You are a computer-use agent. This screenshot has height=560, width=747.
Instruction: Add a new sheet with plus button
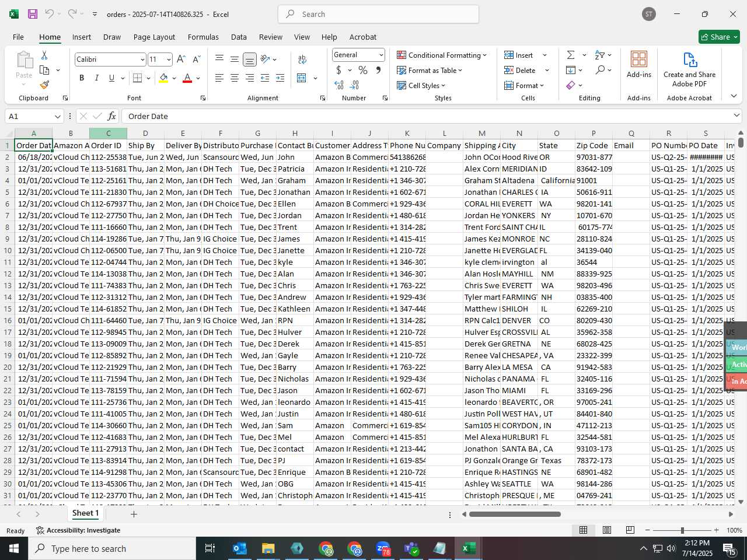pyautogui.click(x=134, y=514)
